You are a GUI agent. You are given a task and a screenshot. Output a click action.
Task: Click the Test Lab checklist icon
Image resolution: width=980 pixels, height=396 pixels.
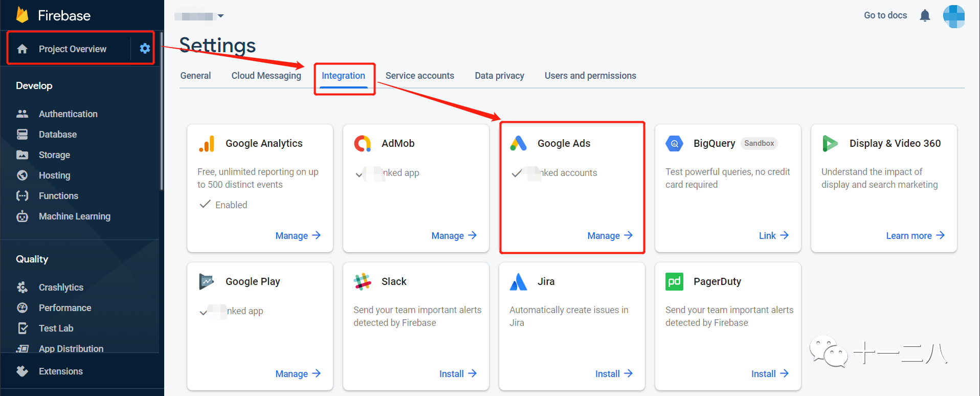coord(23,328)
